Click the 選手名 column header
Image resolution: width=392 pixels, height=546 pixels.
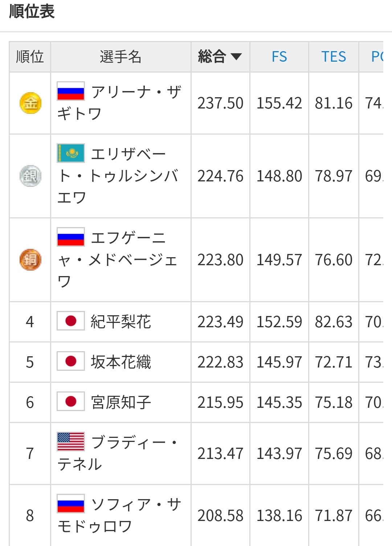click(121, 57)
